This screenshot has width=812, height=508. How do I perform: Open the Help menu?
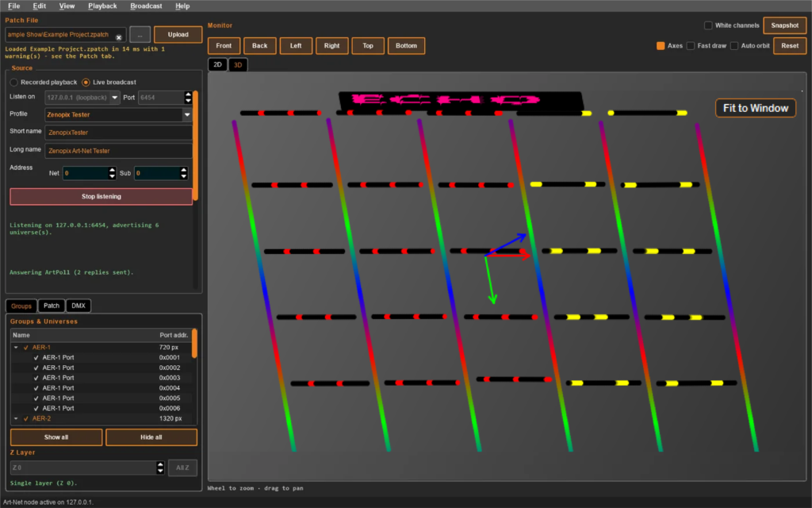point(182,6)
